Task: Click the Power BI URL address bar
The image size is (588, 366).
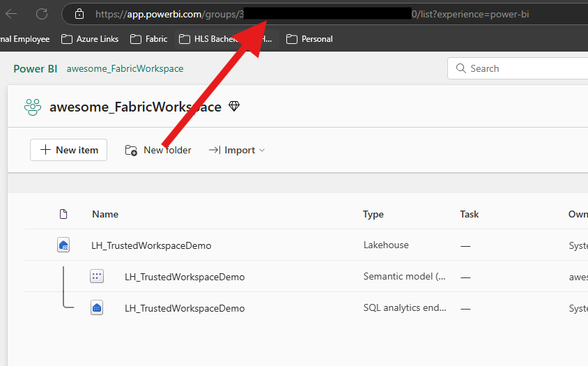Action: point(325,14)
